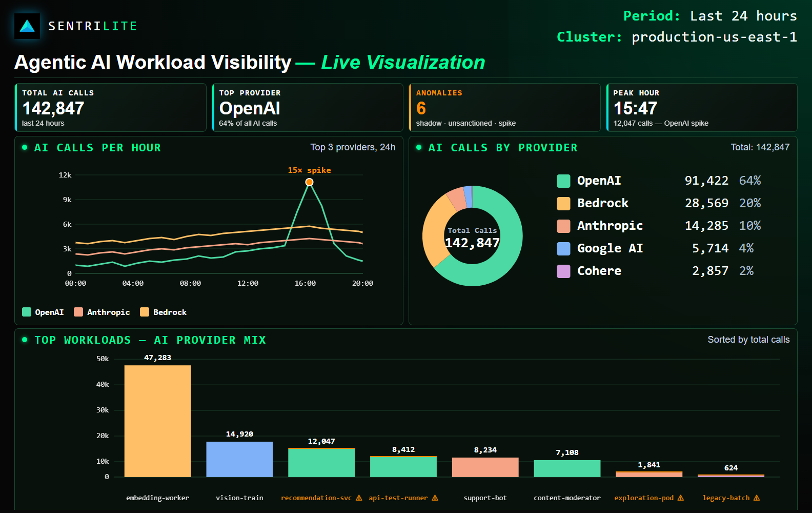Click the 'production-us-east-1' cluster value
The image size is (812, 513).
click(714, 37)
